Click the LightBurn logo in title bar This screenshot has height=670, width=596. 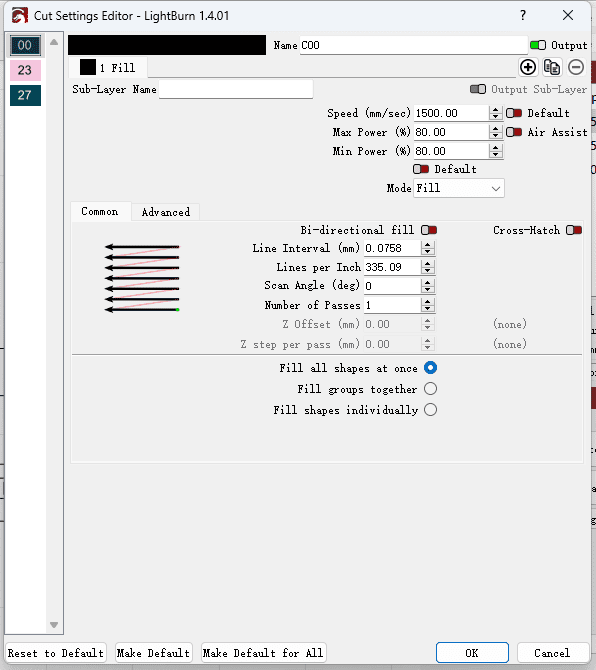(x=20, y=16)
